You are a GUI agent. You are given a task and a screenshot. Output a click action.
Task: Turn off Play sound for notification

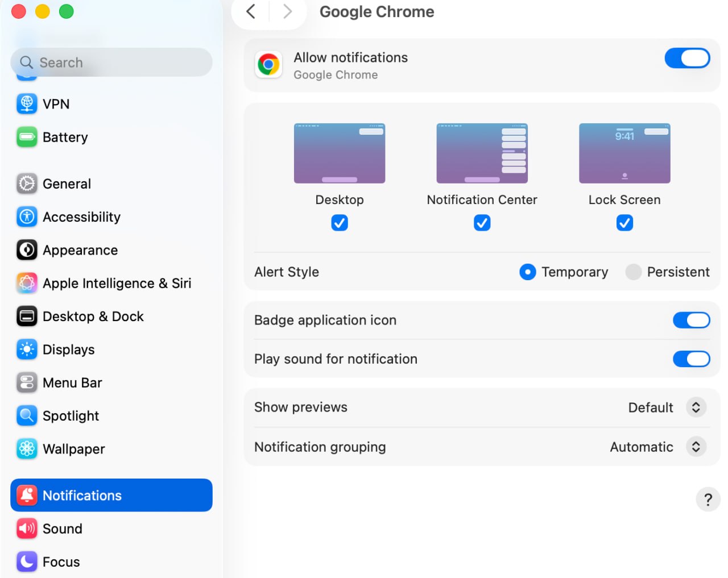tap(692, 359)
